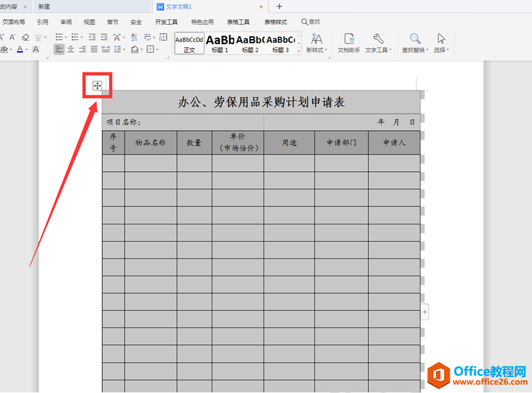This screenshot has width=532, height=393.
Task: Click the sort A-Z icon
Action: pyautogui.click(x=134, y=37)
